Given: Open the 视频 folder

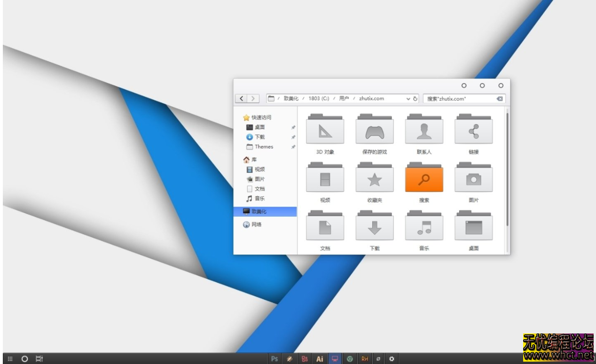Looking at the screenshot, I should tap(325, 179).
